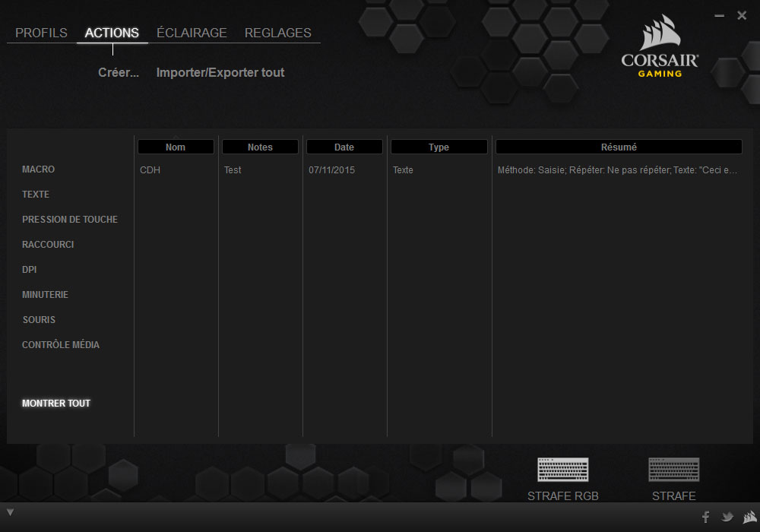Click the Corsair Gaming logo

pyautogui.click(x=659, y=47)
